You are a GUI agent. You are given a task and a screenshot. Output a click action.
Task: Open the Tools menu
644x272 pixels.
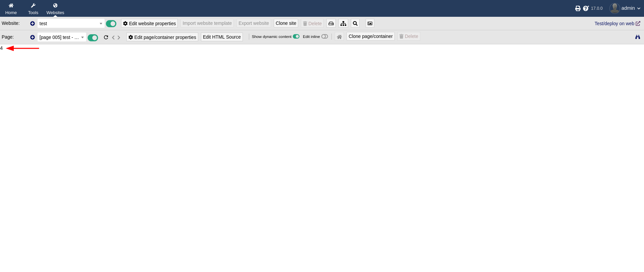[x=33, y=8]
